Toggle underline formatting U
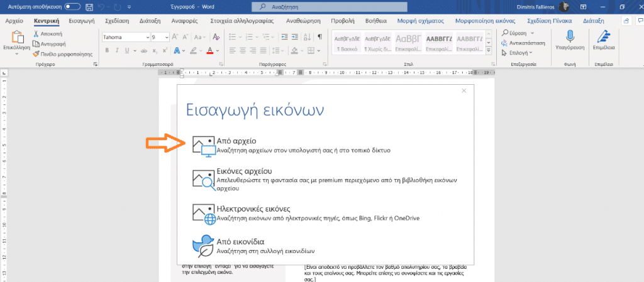This screenshot has height=282, width=644. 127,51
